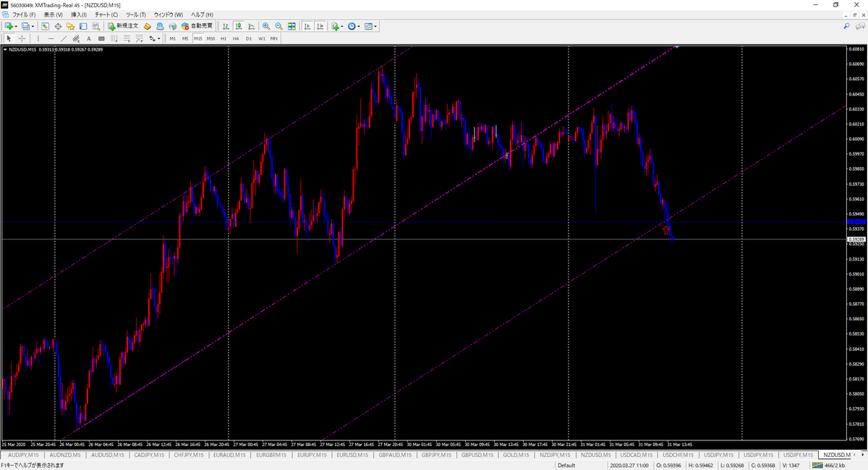Open the profiles dropdown arrow
The image size is (868, 470).
pos(33,26)
